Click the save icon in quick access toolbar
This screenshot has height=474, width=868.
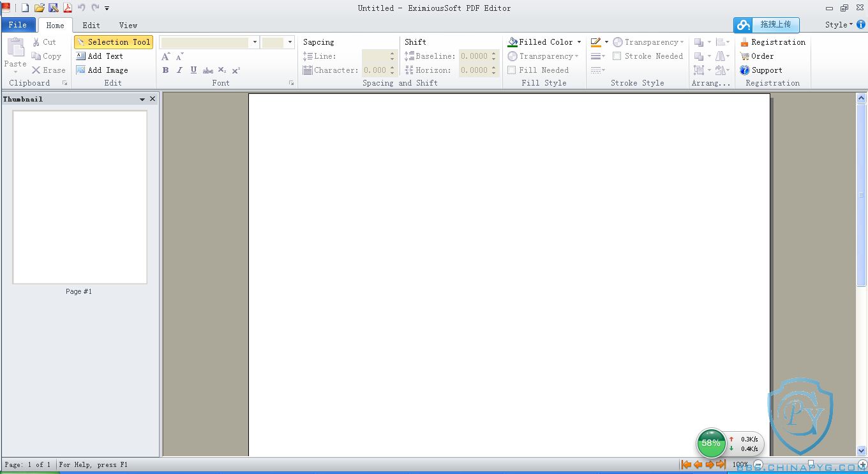[x=53, y=8]
